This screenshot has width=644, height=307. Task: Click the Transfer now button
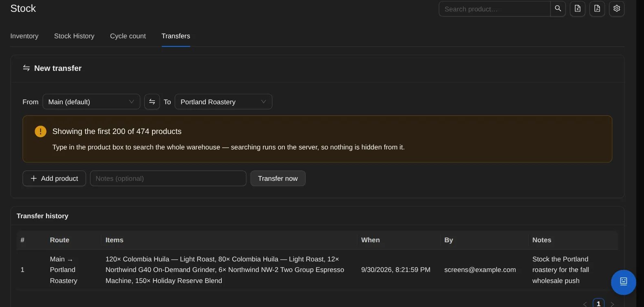[278, 178]
